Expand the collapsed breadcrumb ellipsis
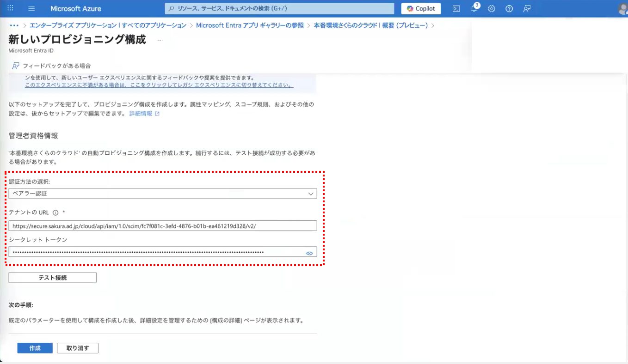Viewport: 628px width, 364px height. tap(14, 25)
